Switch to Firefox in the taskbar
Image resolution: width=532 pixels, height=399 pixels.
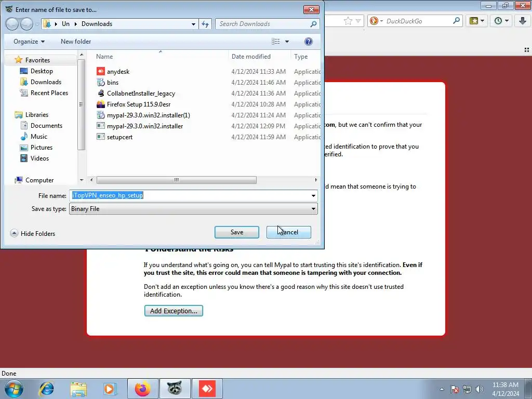click(143, 389)
